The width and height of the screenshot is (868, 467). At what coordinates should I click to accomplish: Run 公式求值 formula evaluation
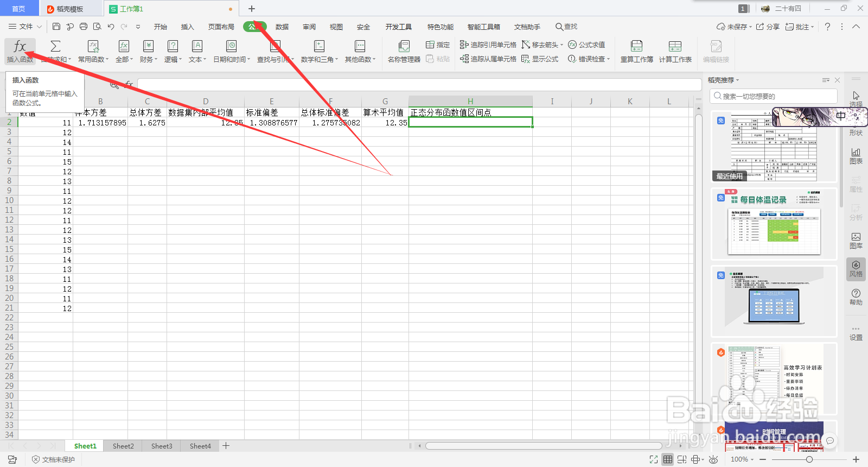point(586,45)
